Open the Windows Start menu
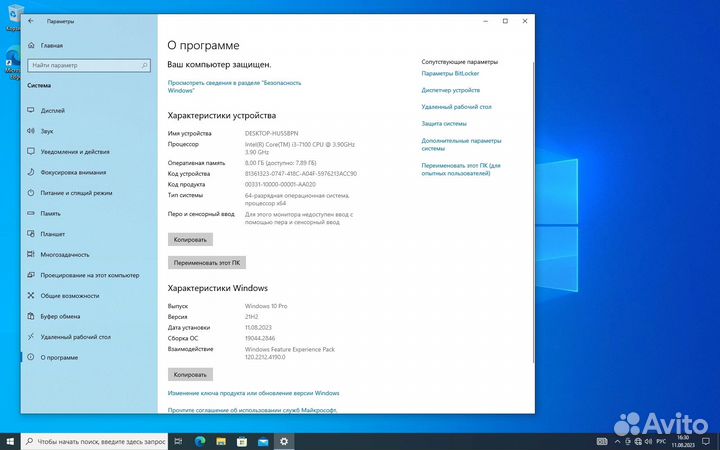Screen dimensions: 720x450 (10, 442)
